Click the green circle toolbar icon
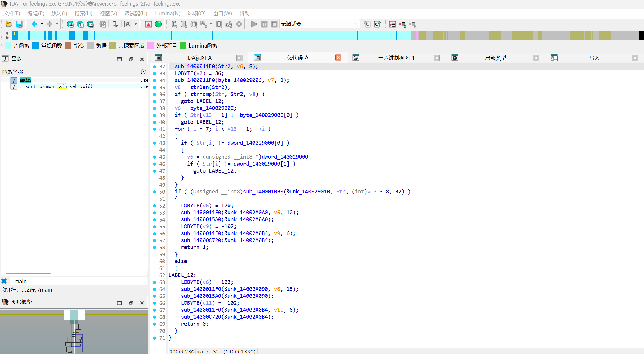644x354 pixels. (x=158, y=24)
